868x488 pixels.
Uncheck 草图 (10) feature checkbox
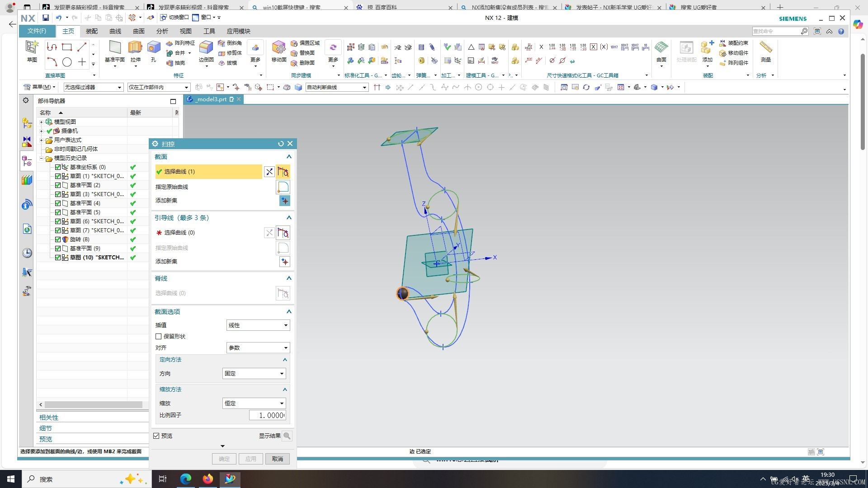(58, 258)
